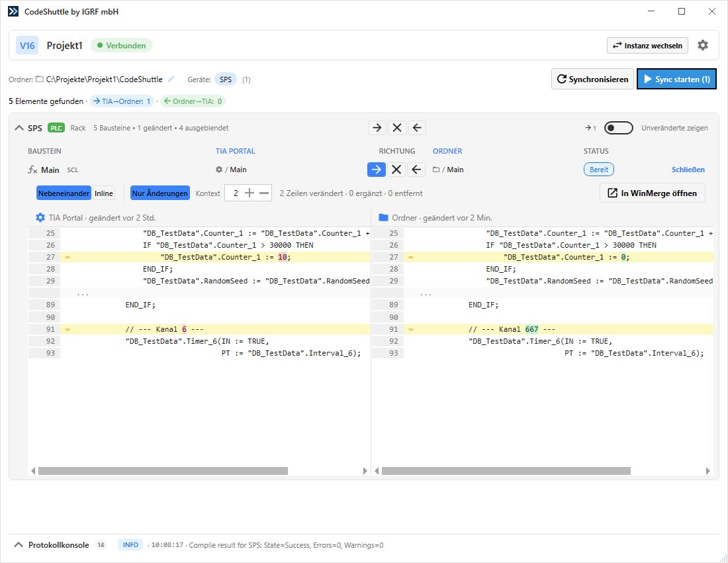728x563 pixels.
Task: Click the Schließen link
Action: (x=688, y=170)
